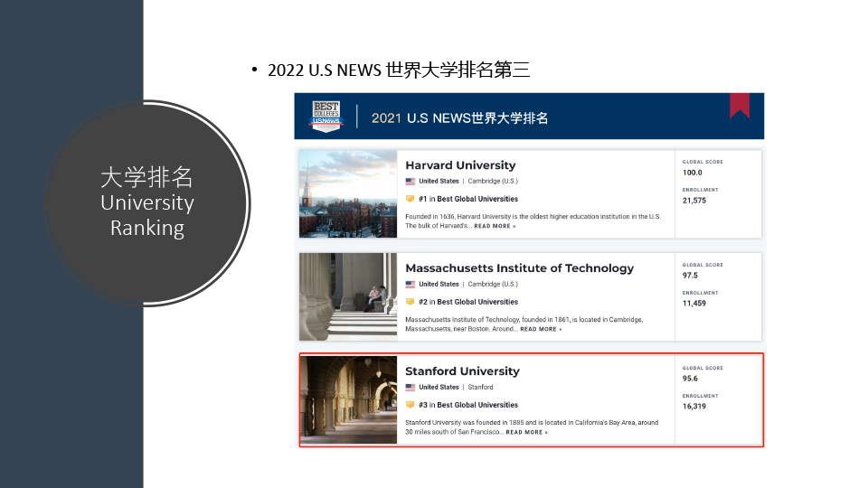Select '#2 in Best Global Universities' text
Image resolution: width=868 pixels, height=488 pixels.
pos(468,302)
